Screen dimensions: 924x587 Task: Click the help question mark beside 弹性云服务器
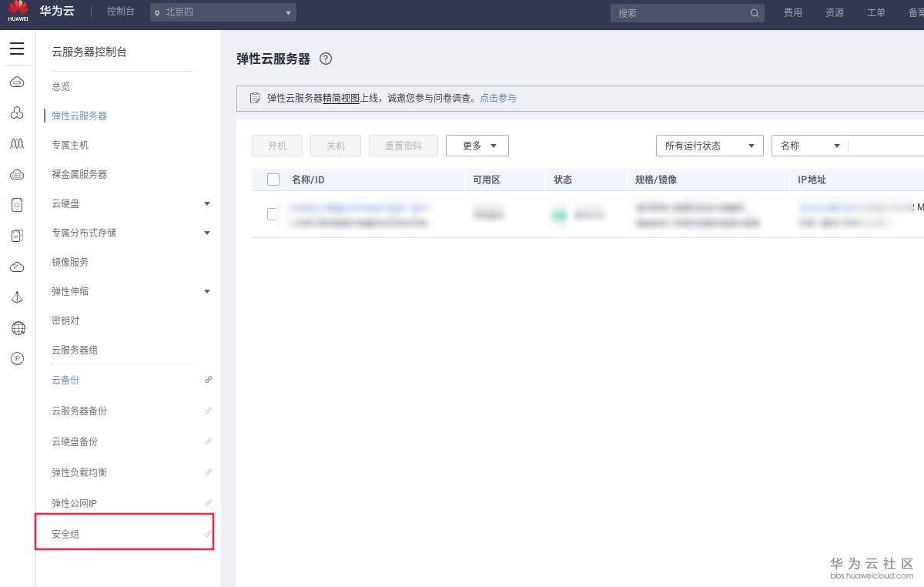pyautogui.click(x=326, y=59)
